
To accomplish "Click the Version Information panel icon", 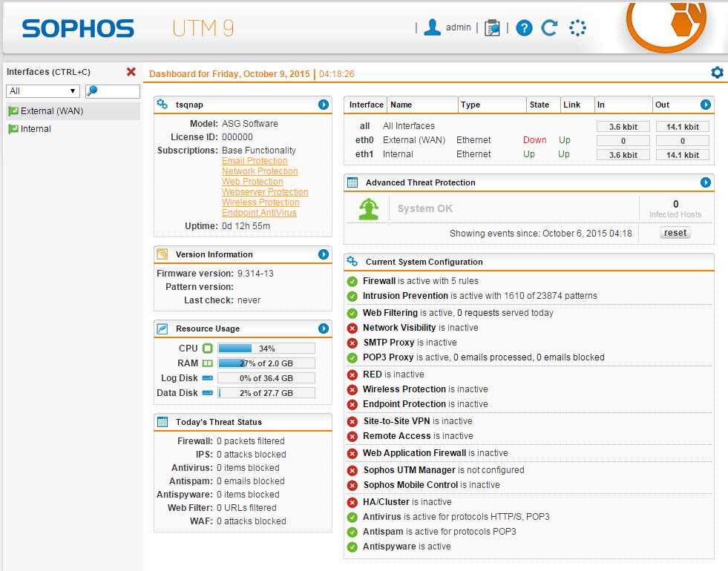I will coord(162,254).
